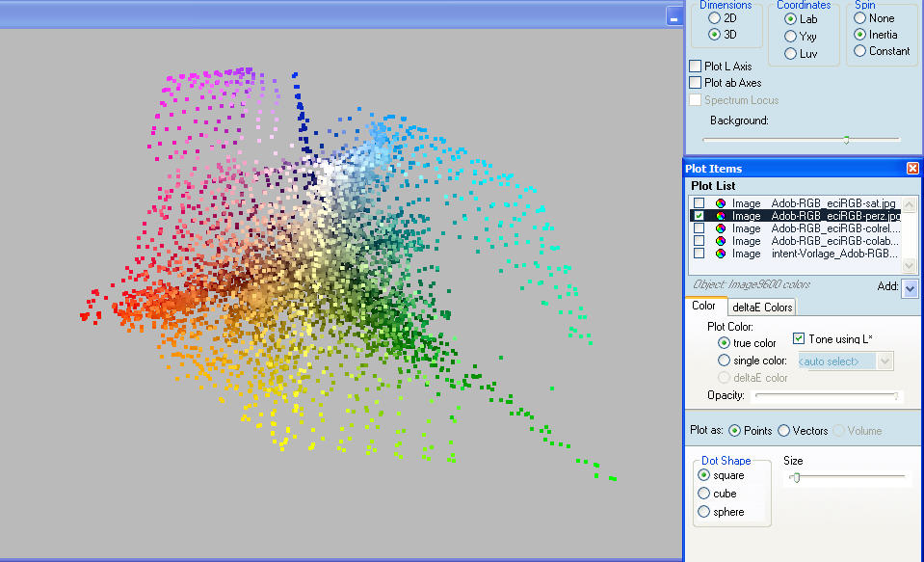This screenshot has height=562, width=924.
Task: Select 2D dimensions radio button
Action: (x=714, y=18)
